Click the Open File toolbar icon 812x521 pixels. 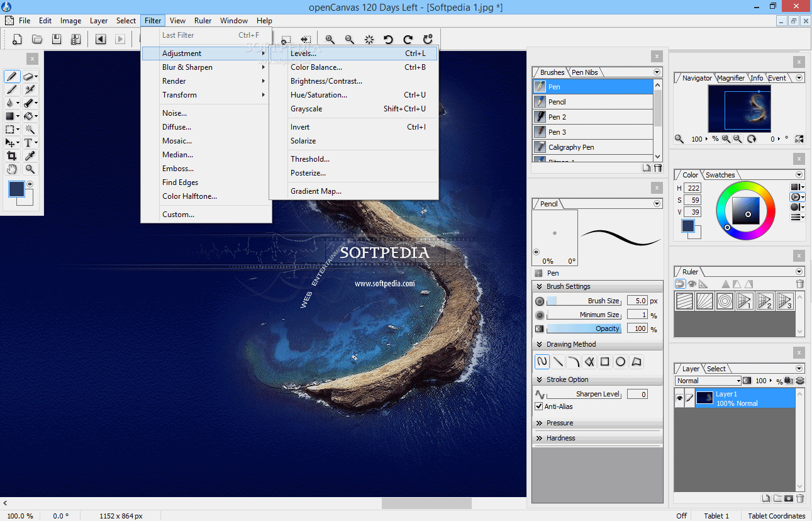37,40
